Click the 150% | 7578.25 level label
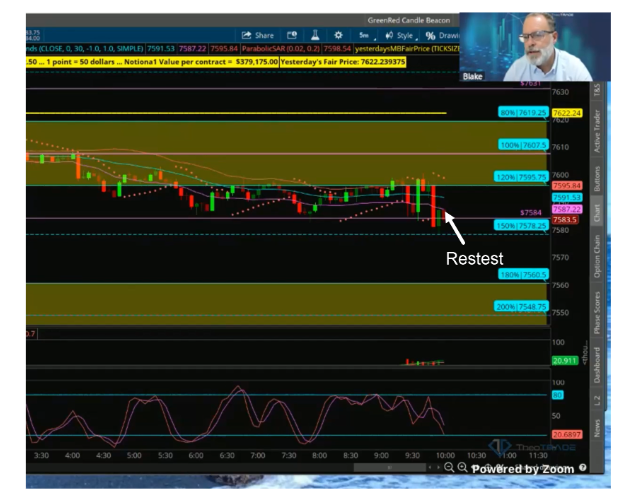 tap(521, 226)
